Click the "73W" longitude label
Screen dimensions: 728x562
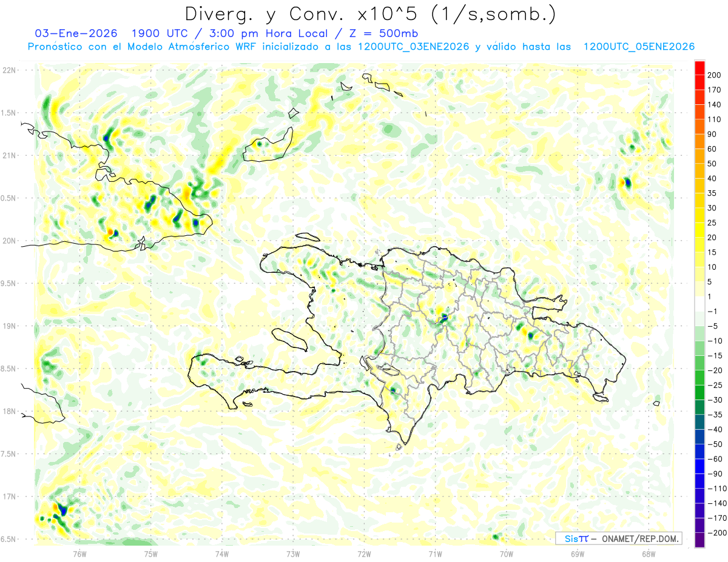292,554
